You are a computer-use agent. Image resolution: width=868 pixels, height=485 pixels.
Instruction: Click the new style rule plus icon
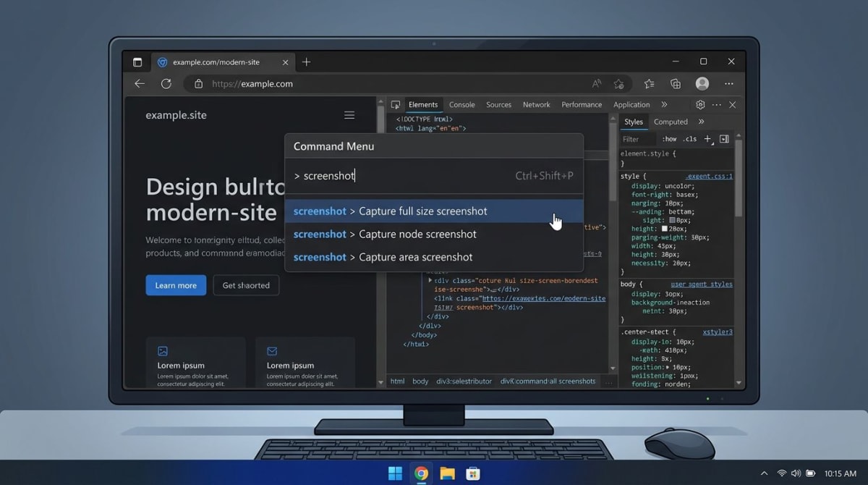click(x=708, y=139)
